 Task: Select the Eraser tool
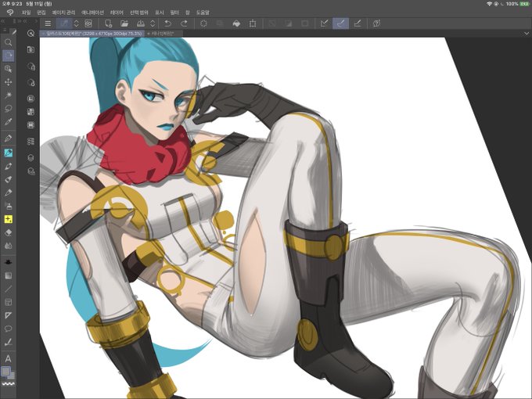point(8,233)
